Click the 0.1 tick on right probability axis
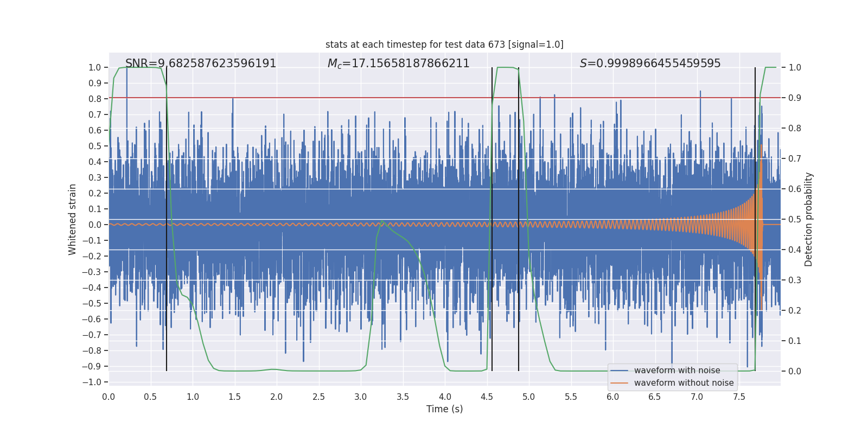This screenshot has height=434, width=868. pyautogui.click(x=795, y=341)
